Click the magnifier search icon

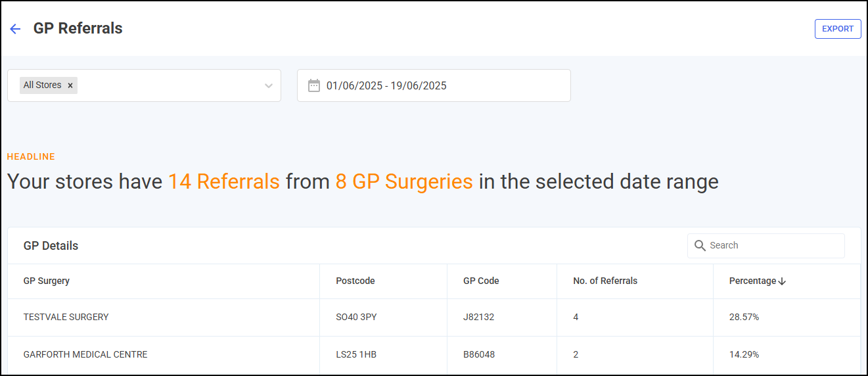point(700,246)
